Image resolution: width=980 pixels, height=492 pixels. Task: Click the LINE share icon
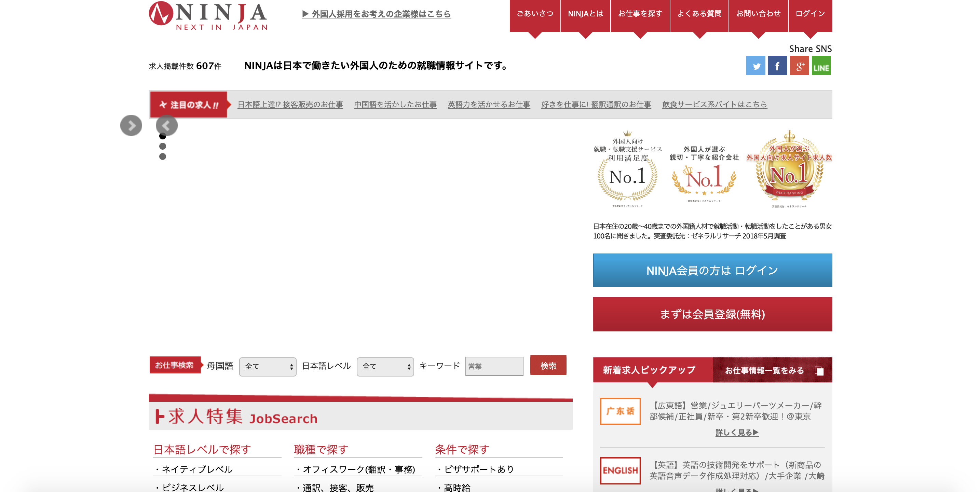(821, 66)
